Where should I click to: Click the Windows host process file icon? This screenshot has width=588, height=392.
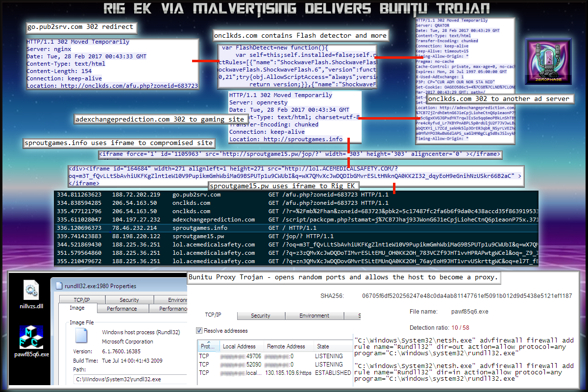pyautogui.click(x=81, y=336)
